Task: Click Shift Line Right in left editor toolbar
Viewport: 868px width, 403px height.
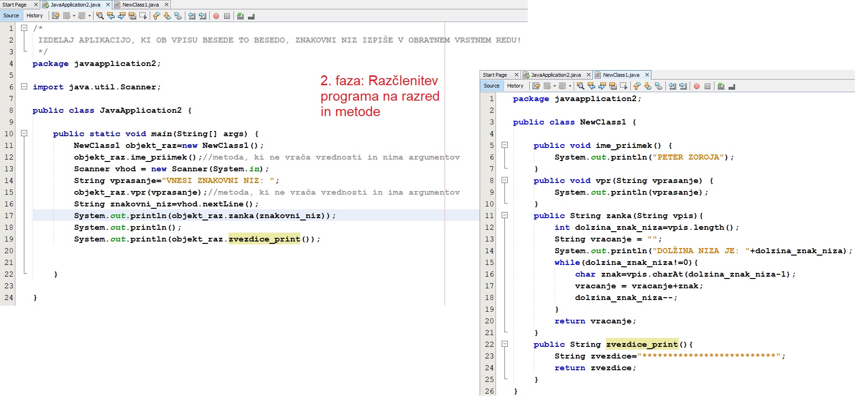Action: click(203, 16)
